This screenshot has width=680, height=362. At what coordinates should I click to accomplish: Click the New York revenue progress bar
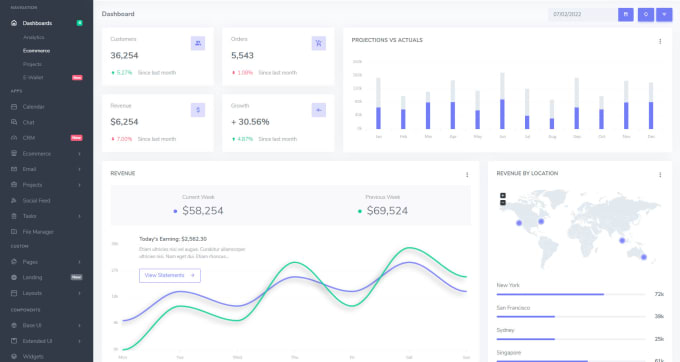pyautogui.click(x=571, y=294)
